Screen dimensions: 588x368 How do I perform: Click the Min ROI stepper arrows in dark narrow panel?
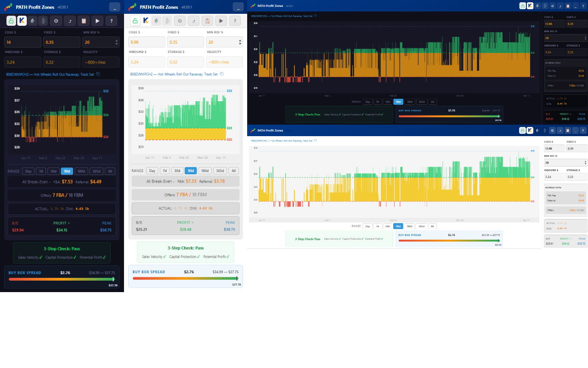pos(117,42)
